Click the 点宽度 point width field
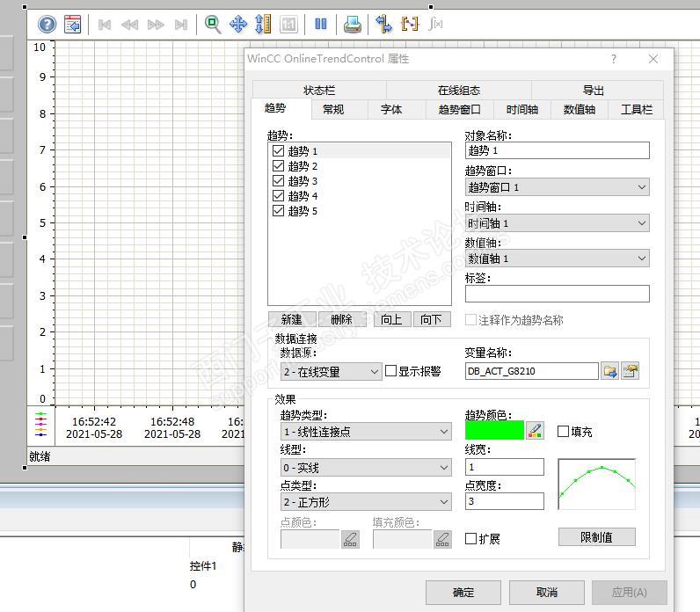The width and height of the screenshot is (700, 612). 505,501
